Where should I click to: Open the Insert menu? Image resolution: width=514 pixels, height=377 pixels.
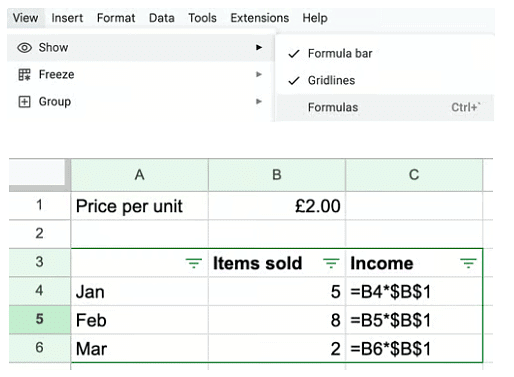pyautogui.click(x=67, y=18)
